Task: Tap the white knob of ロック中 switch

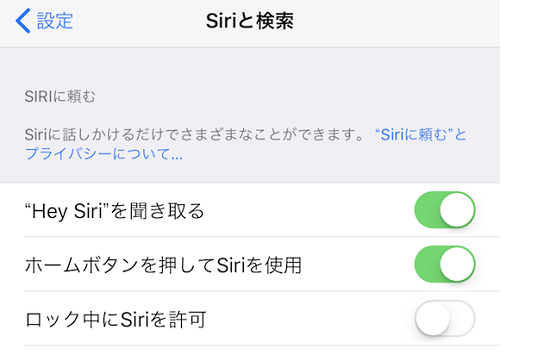Action: coord(433,319)
